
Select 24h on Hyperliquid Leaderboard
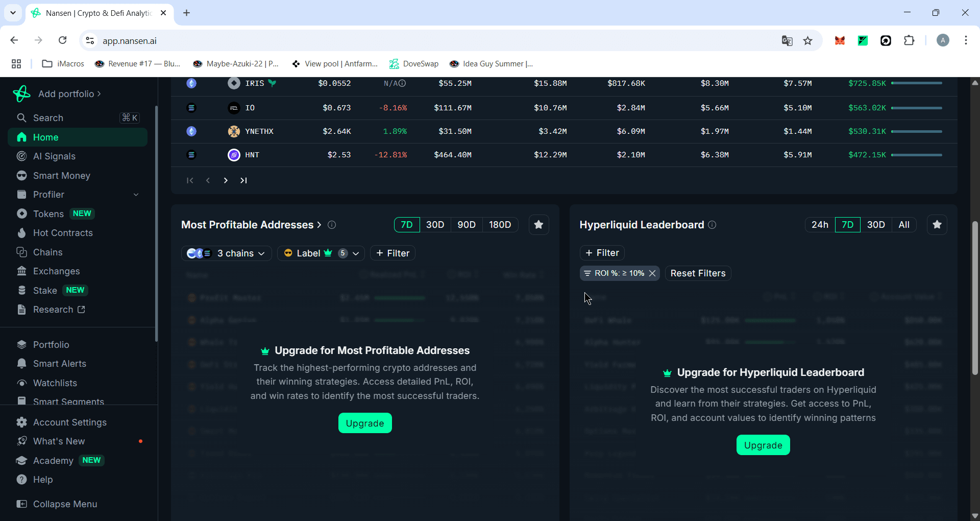pos(820,225)
